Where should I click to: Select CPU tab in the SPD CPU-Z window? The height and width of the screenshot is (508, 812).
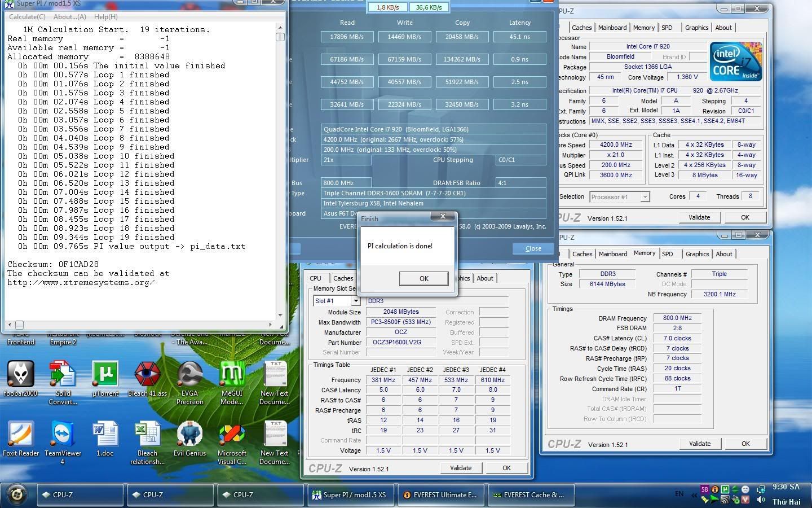(316, 278)
